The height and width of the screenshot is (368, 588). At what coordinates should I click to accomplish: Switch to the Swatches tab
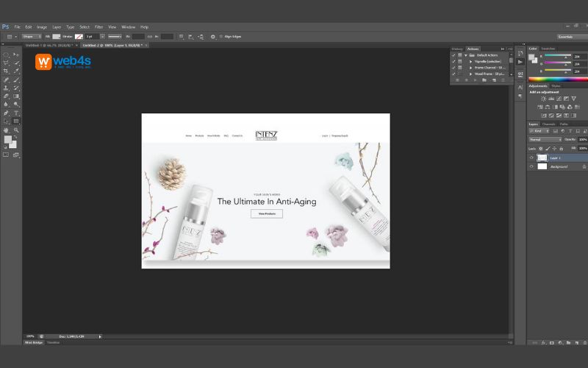[x=548, y=49]
